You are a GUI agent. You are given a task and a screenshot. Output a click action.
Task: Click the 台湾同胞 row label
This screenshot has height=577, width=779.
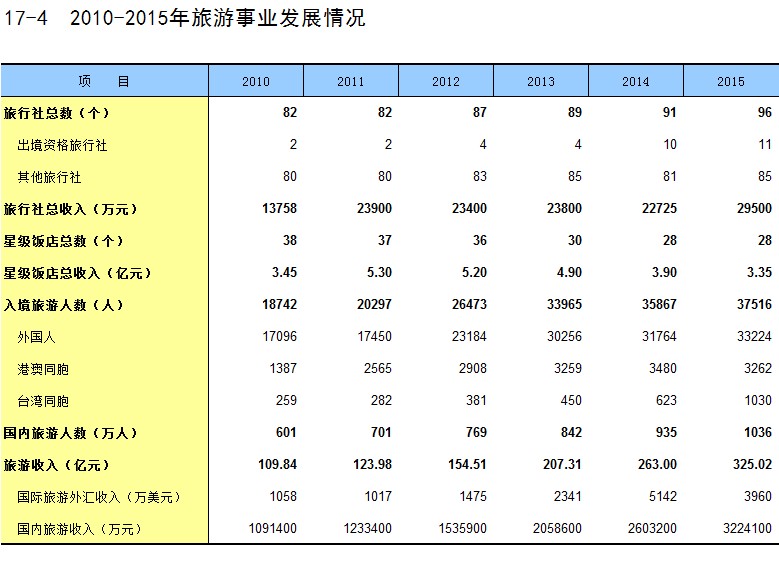pyautogui.click(x=43, y=401)
